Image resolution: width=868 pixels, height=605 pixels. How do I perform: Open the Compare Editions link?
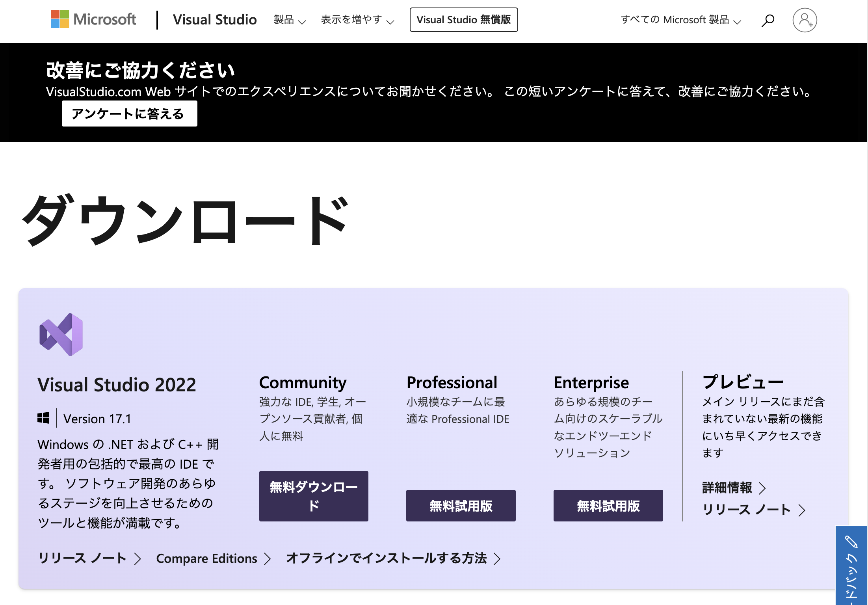coord(214,558)
